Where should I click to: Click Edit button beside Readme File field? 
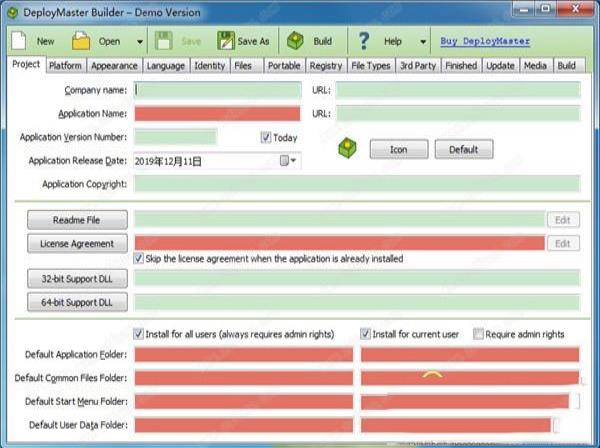(563, 220)
